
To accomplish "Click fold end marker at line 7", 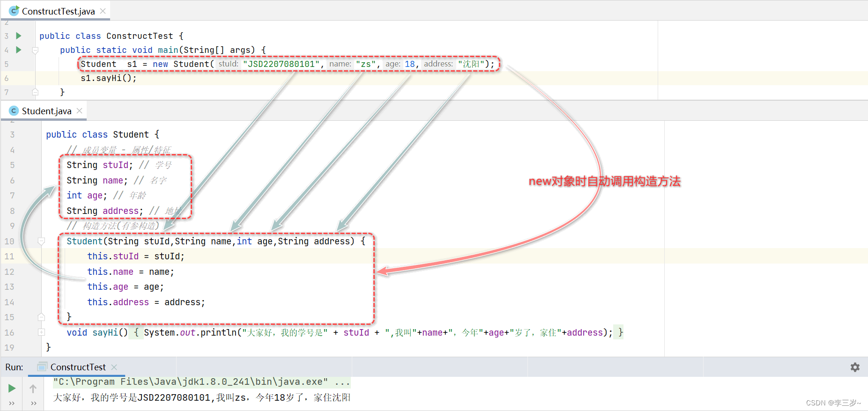I will [35, 92].
